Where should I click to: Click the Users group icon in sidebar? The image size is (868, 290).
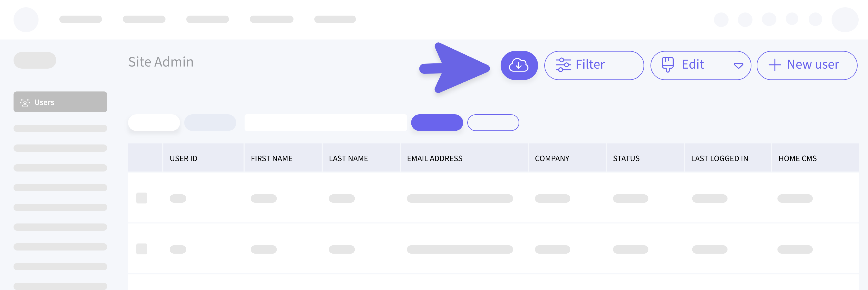pyautogui.click(x=25, y=102)
